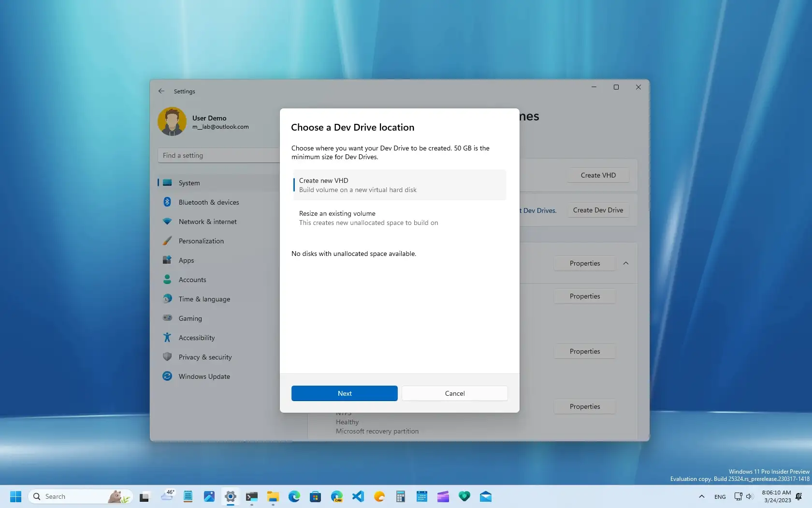
Task: Open the notification bell icon
Action: [799, 496]
